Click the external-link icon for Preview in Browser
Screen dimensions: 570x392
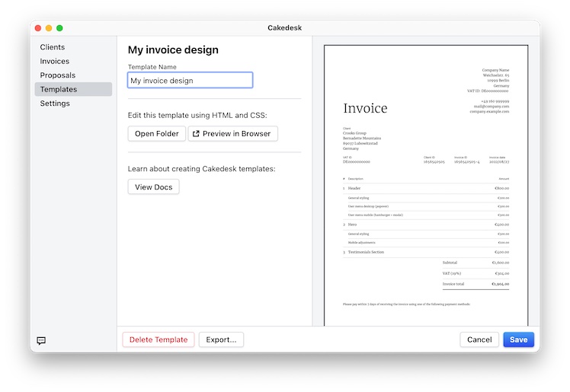click(195, 134)
